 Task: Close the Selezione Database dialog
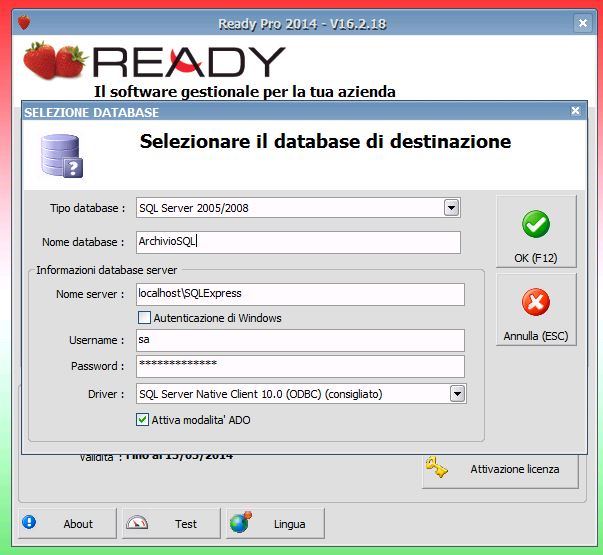(x=575, y=111)
